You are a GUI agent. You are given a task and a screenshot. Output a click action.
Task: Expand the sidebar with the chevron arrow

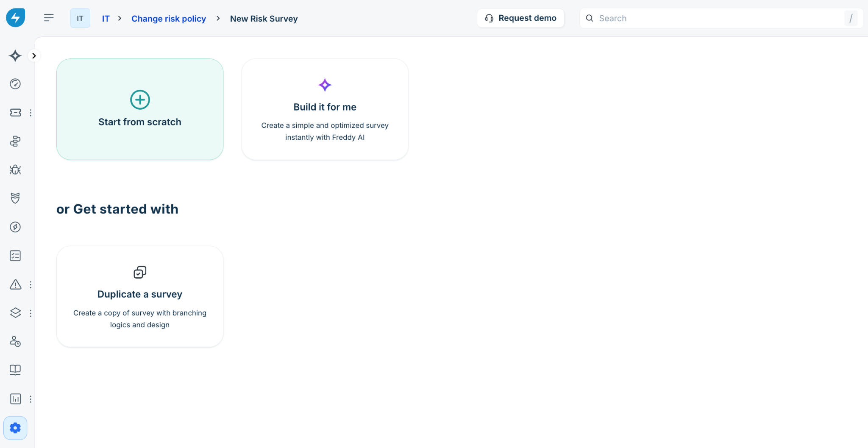34,55
